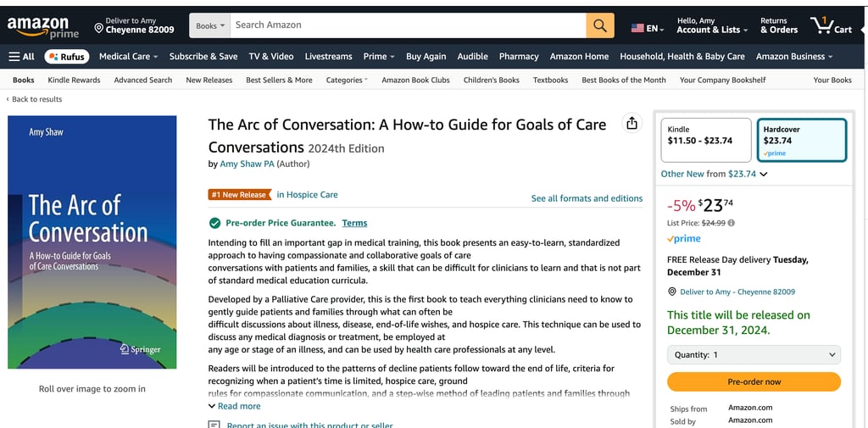Open Buy Again page
The image size is (868, 428).
tap(426, 57)
